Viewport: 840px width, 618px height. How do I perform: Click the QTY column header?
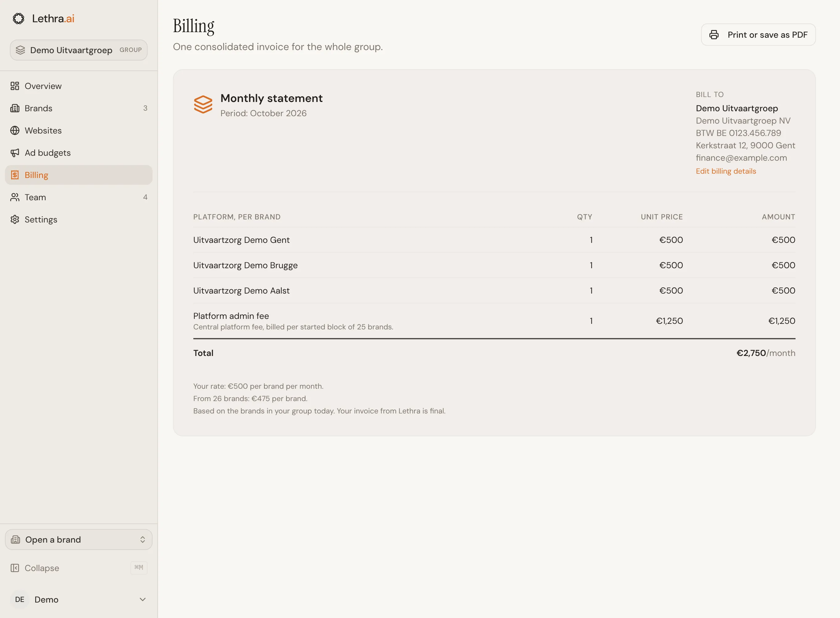(x=585, y=217)
